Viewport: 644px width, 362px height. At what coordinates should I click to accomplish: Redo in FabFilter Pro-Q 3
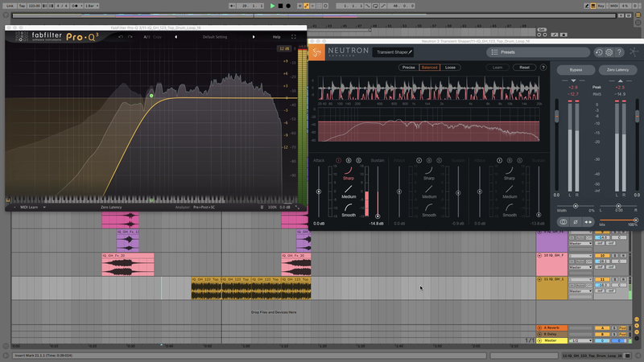[130, 37]
